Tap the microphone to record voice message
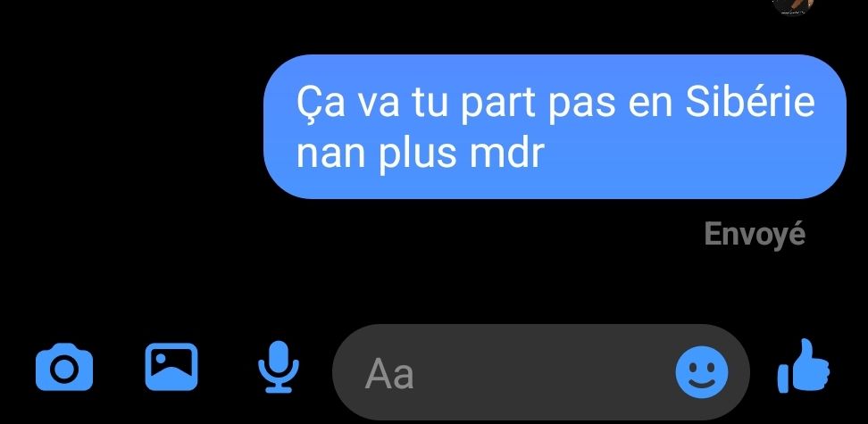This screenshot has width=868, height=424. (279, 367)
